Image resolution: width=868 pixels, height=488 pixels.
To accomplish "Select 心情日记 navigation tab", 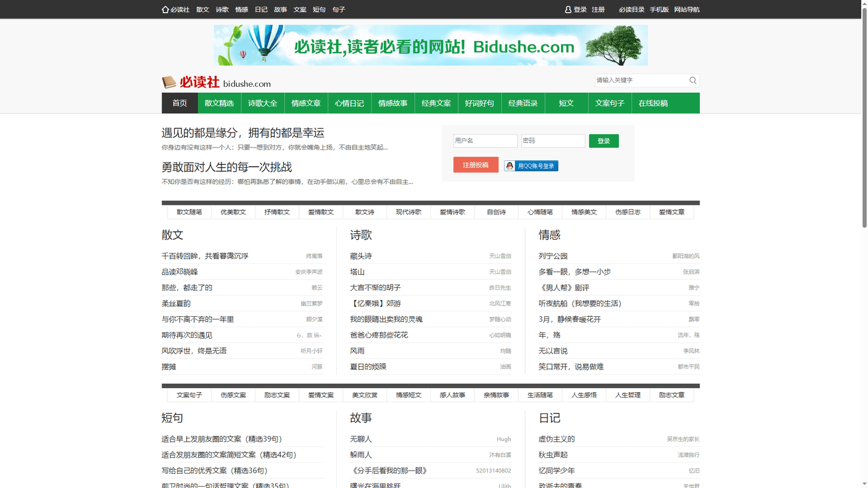I will click(x=350, y=103).
